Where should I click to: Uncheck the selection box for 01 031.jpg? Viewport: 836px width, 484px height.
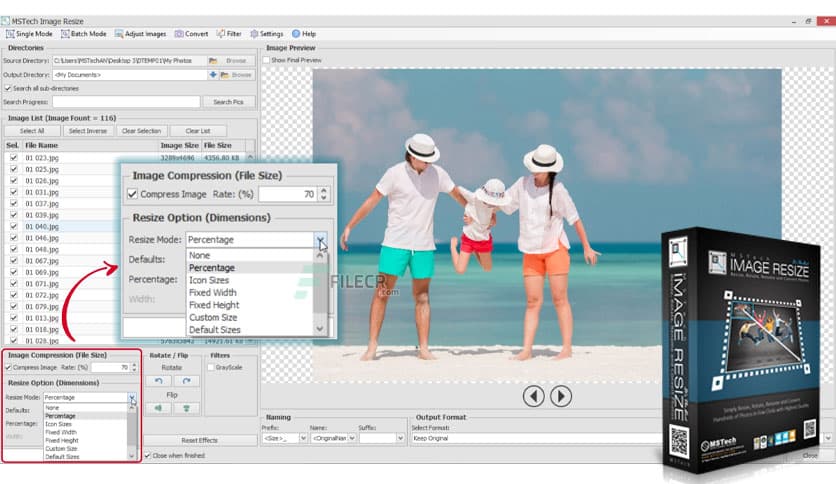click(x=13, y=192)
